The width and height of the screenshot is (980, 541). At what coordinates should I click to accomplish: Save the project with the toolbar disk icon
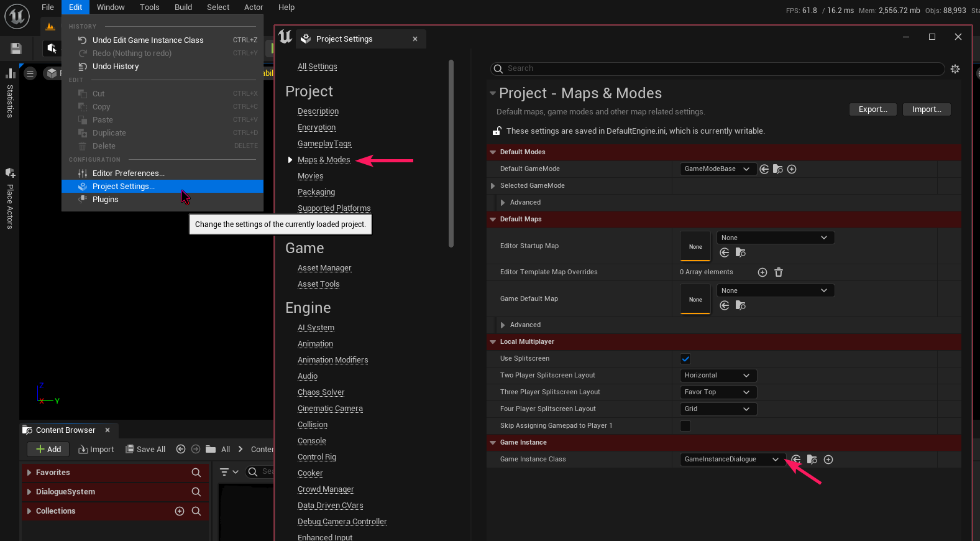point(16,49)
